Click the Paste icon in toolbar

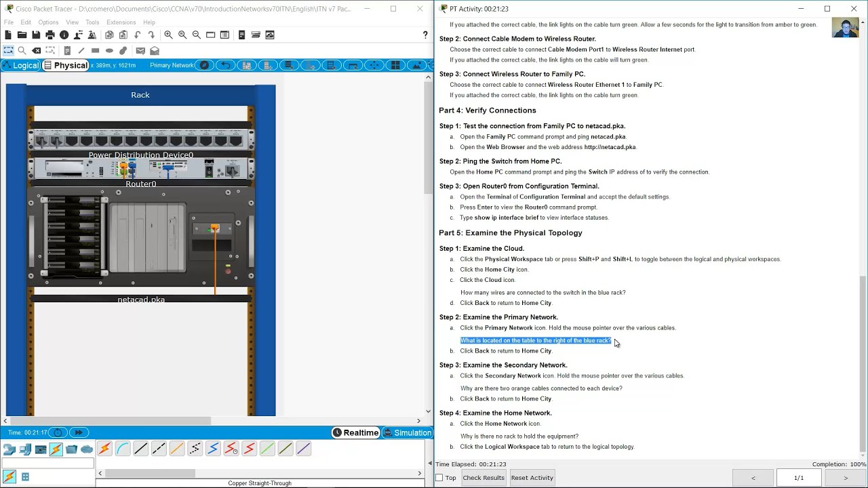[x=123, y=35]
